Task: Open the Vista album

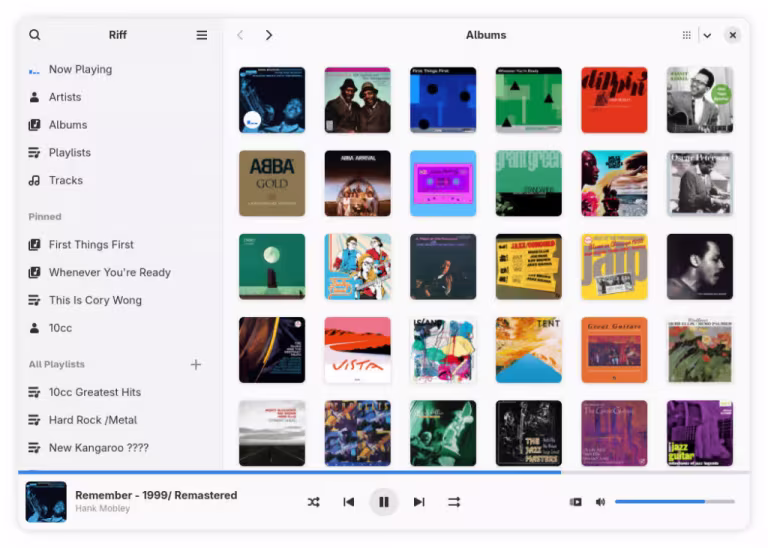Action: coord(358,350)
